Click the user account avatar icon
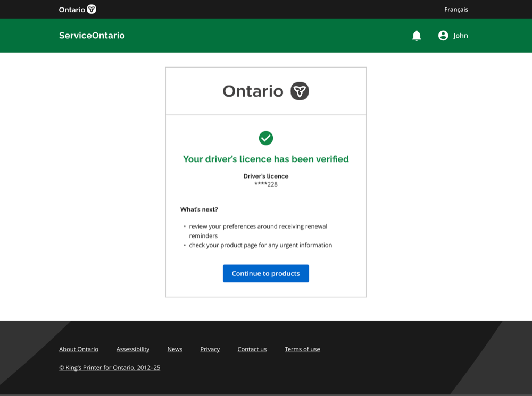 click(x=443, y=36)
